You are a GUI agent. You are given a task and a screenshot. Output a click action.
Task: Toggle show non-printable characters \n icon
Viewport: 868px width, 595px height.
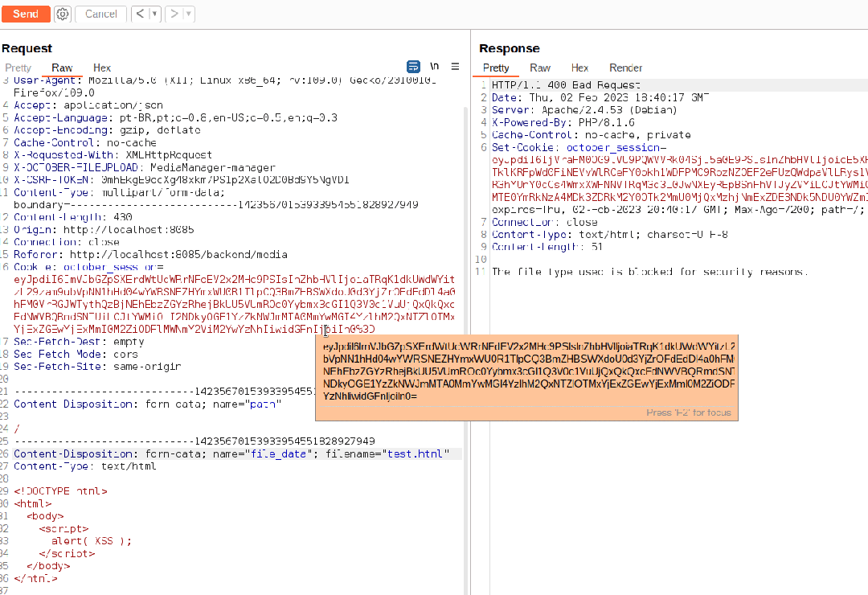[435, 67]
